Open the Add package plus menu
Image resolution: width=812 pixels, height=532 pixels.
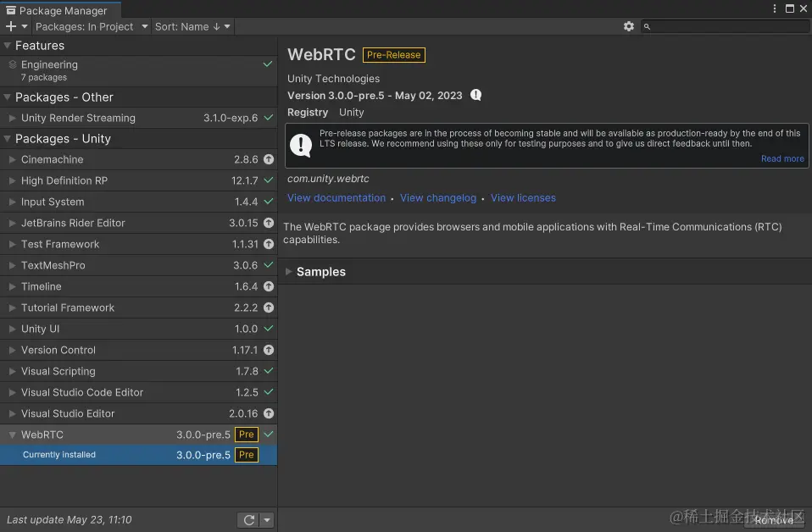(16, 26)
